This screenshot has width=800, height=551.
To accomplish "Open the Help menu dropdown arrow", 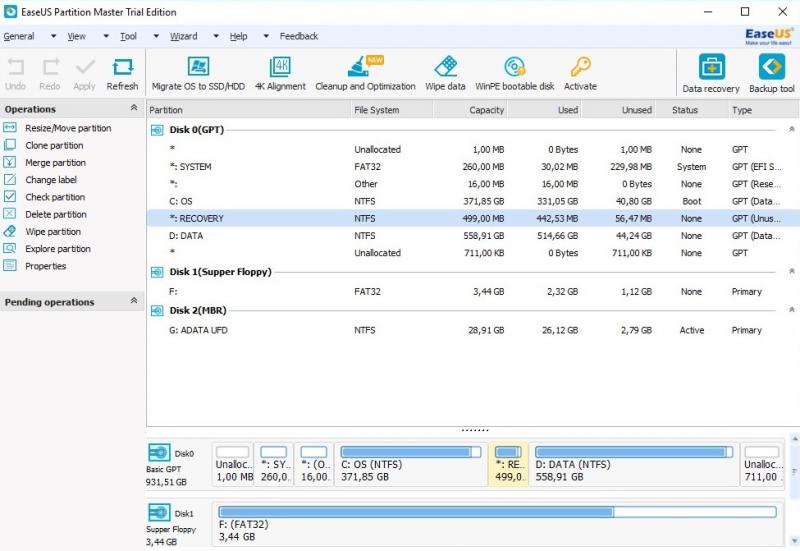I will pos(266,36).
